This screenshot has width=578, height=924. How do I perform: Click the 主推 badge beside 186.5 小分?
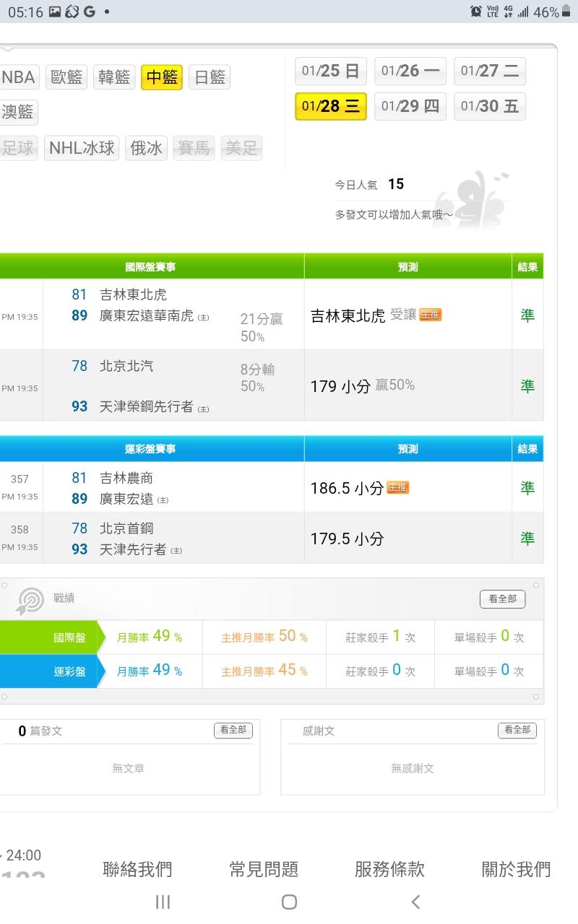398,487
